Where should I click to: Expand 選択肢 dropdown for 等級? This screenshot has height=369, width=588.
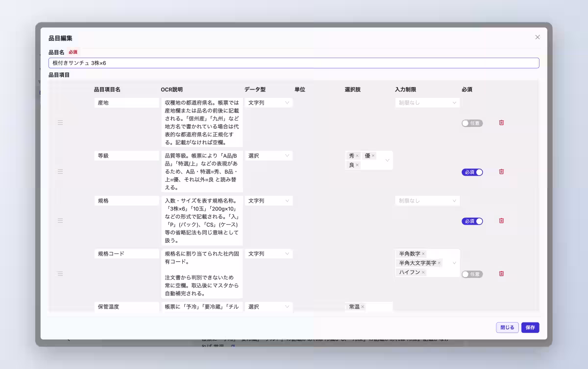coord(387,160)
